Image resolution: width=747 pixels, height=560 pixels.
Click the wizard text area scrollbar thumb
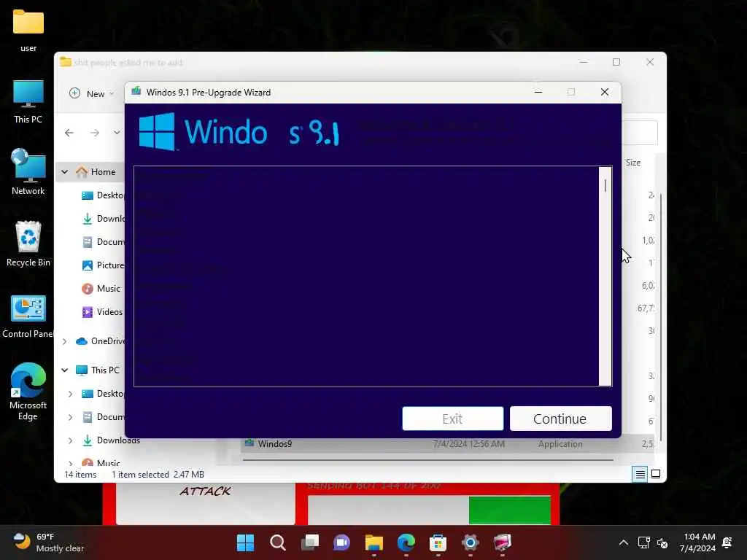[x=605, y=185]
